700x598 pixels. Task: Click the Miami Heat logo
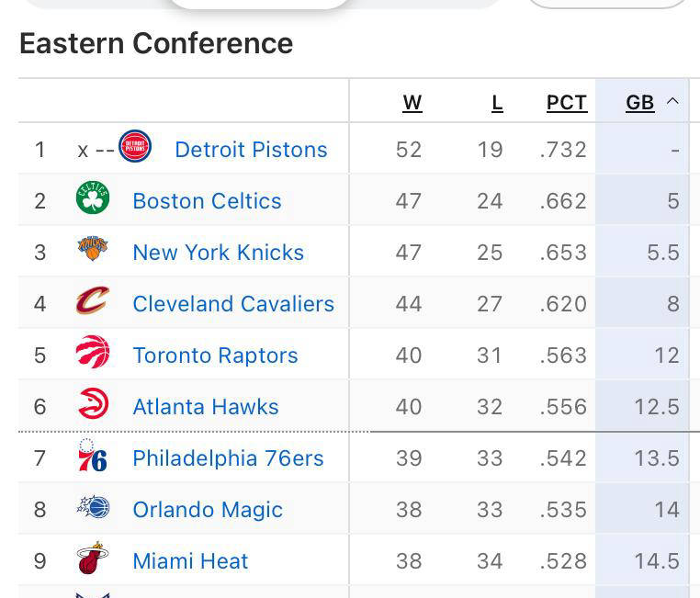point(93,559)
